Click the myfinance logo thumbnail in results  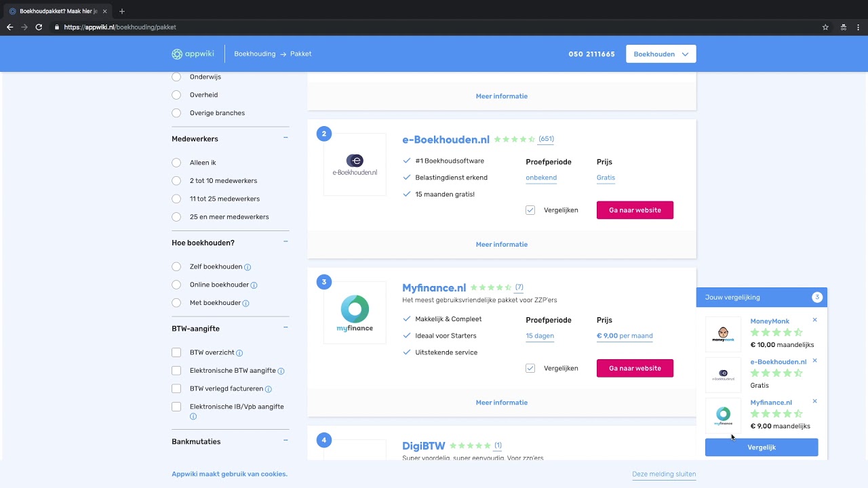coord(355,312)
